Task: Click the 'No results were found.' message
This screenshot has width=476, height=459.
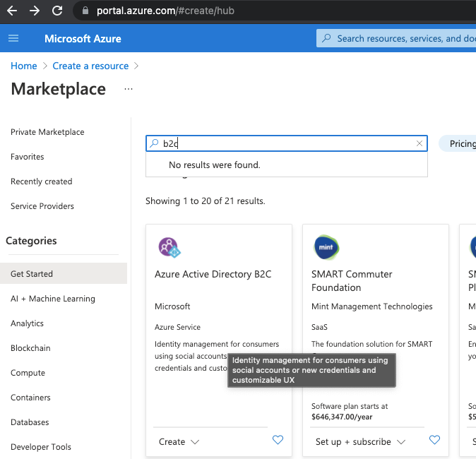Action: coord(215,165)
